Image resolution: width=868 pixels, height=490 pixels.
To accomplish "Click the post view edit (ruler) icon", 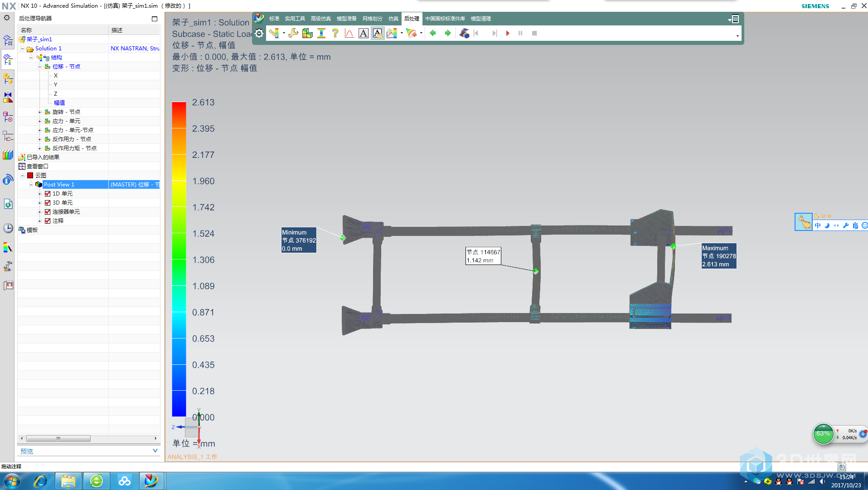I will pos(274,33).
